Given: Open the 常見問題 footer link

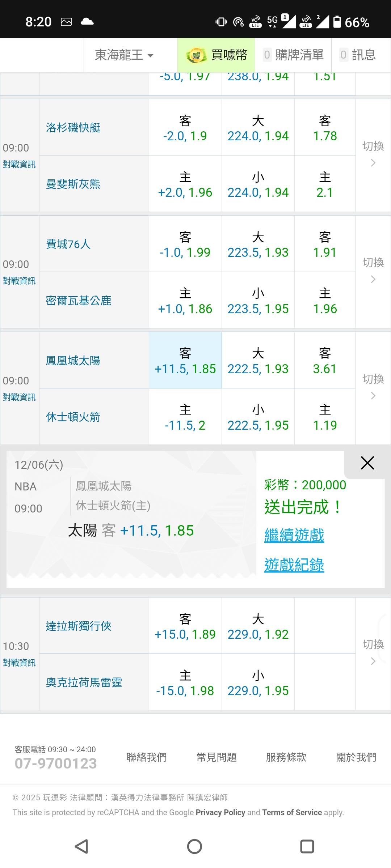Looking at the screenshot, I should click(x=216, y=757).
